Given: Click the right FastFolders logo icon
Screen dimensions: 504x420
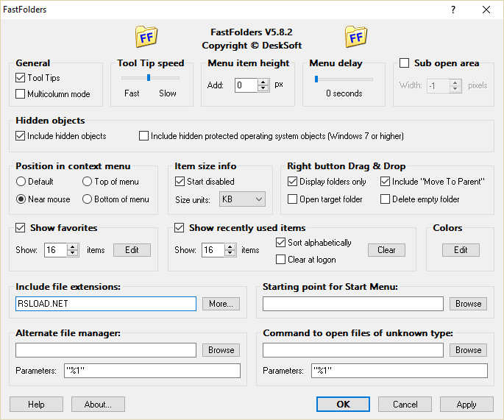Looking at the screenshot, I should click(356, 37).
